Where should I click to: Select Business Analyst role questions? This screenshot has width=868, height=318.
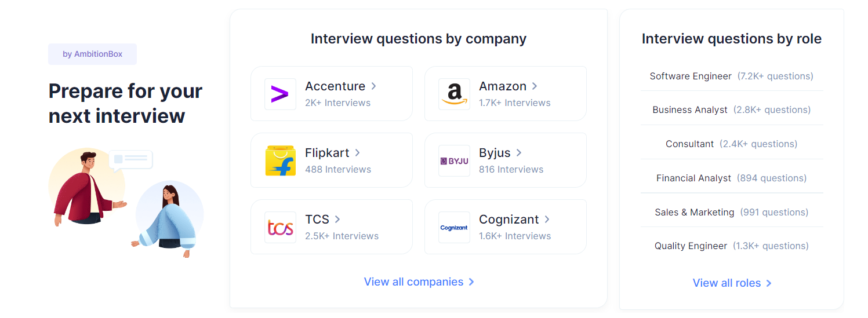731,109
